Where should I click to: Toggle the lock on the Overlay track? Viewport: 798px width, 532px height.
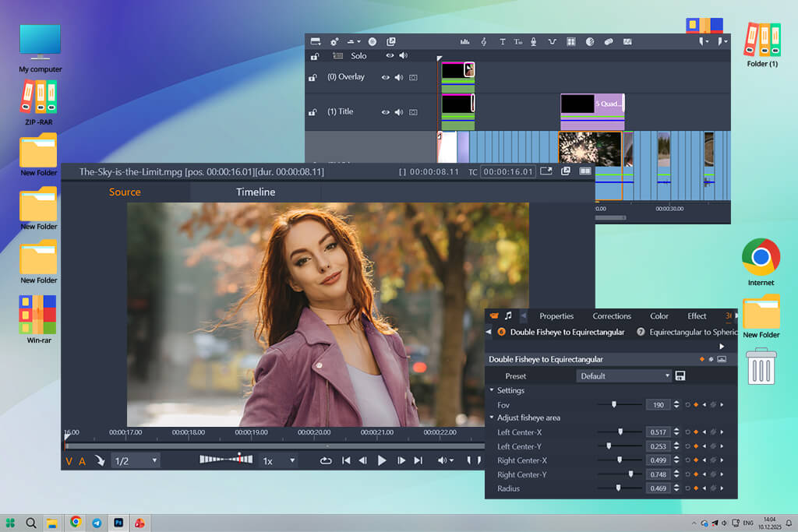click(x=312, y=77)
